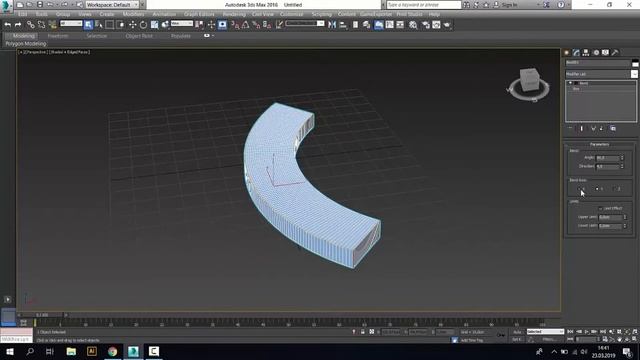Toggle the Scene Explorer icon
This screenshot has width=640, height=360.
(356, 25)
